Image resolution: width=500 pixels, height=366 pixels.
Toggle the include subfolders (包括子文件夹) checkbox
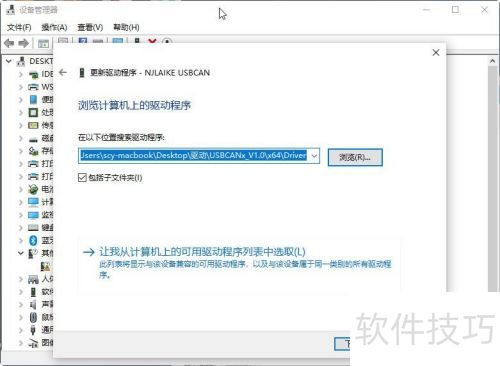(x=82, y=177)
